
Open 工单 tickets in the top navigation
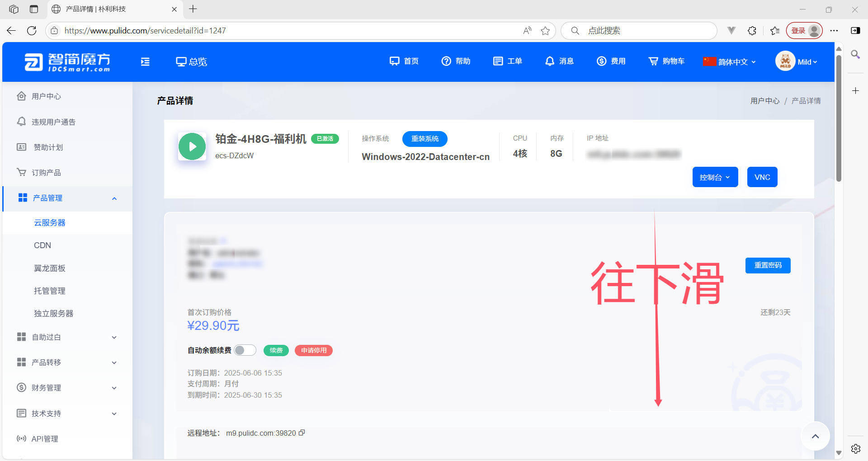pyautogui.click(x=507, y=61)
